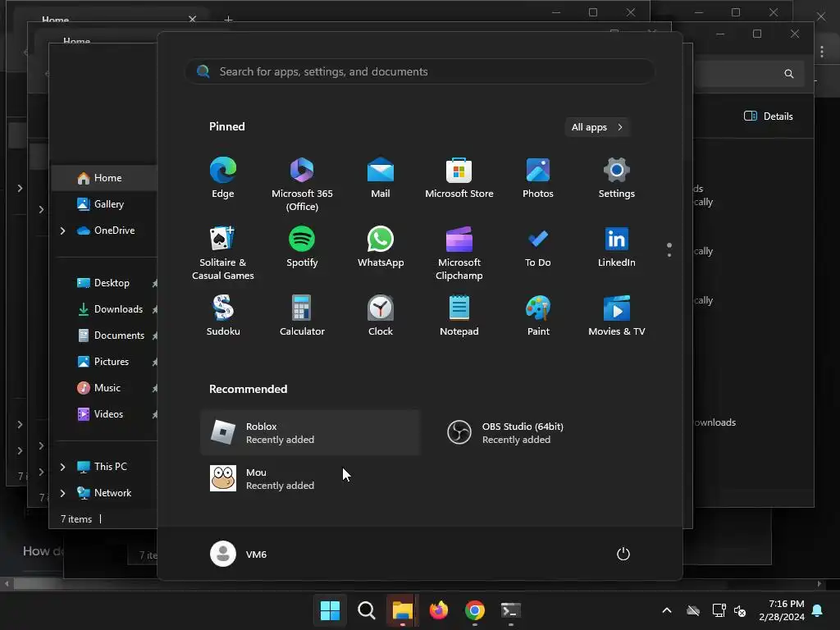The image size is (840, 630).
Task: Open the VM6 user account menu
Action: [x=239, y=554]
